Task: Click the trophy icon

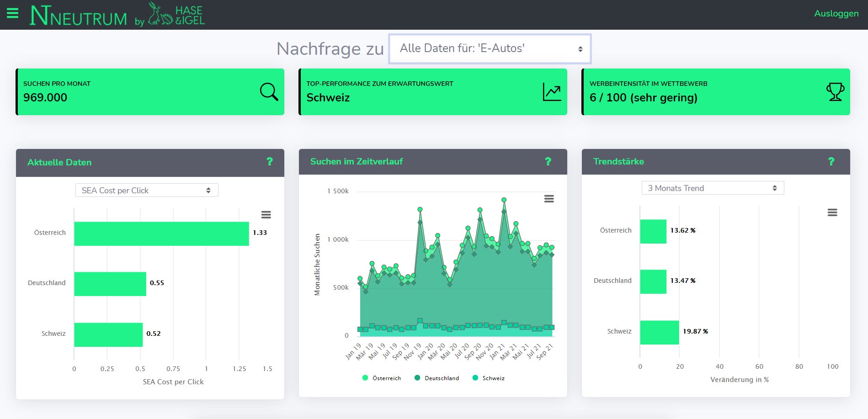Action: (835, 92)
